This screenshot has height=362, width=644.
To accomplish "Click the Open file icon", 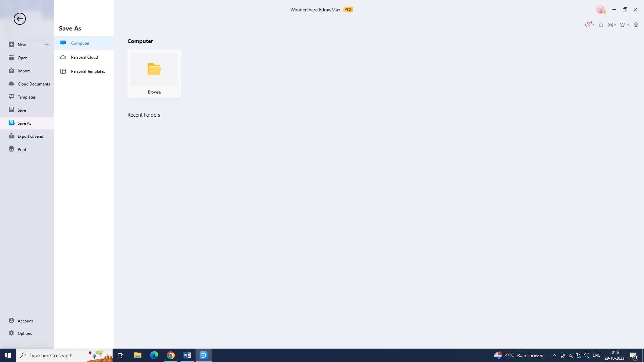I will point(11,57).
